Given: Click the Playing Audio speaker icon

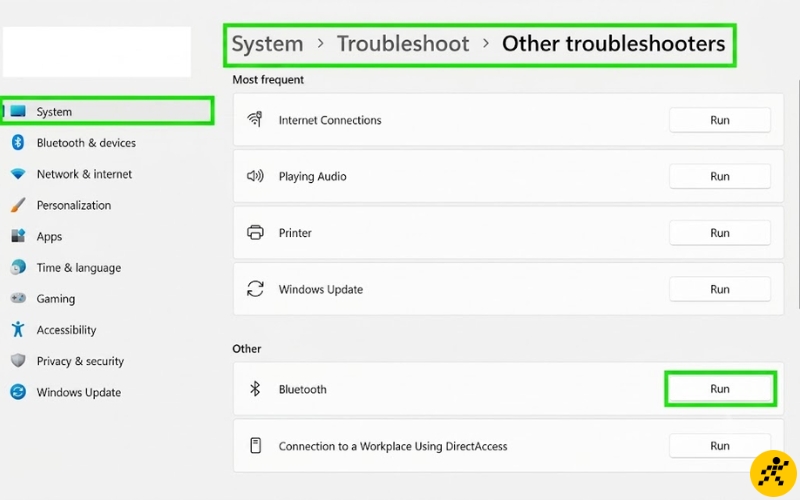Looking at the screenshot, I should click(x=255, y=176).
